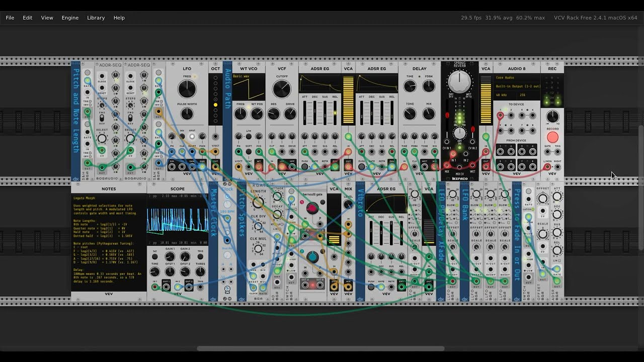644x362 pixels.
Task: Open the 256 block size menu
Action: [528, 95]
